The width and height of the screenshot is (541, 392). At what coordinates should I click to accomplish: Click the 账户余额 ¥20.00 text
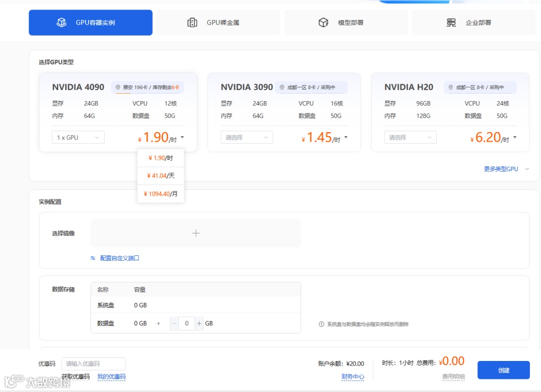341,364
